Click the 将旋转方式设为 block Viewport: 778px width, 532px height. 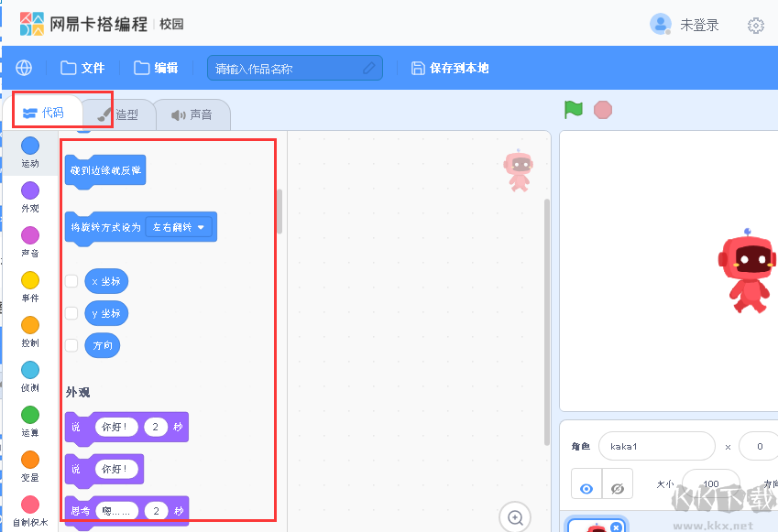point(105,228)
